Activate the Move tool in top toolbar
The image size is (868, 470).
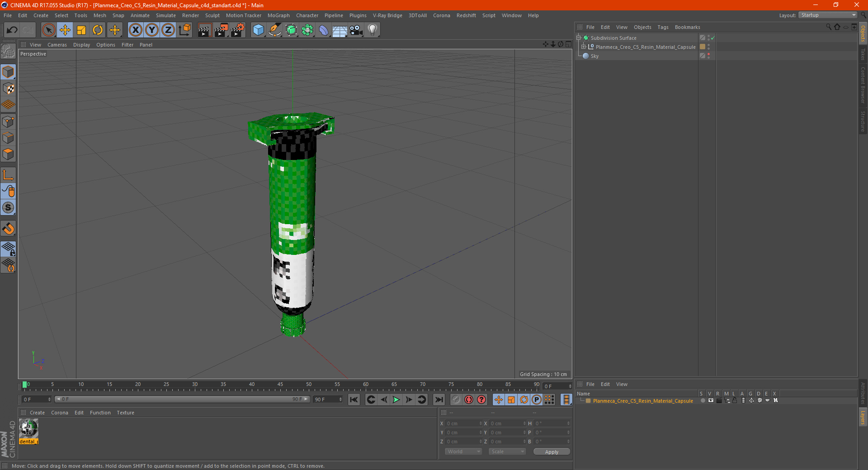(x=65, y=30)
